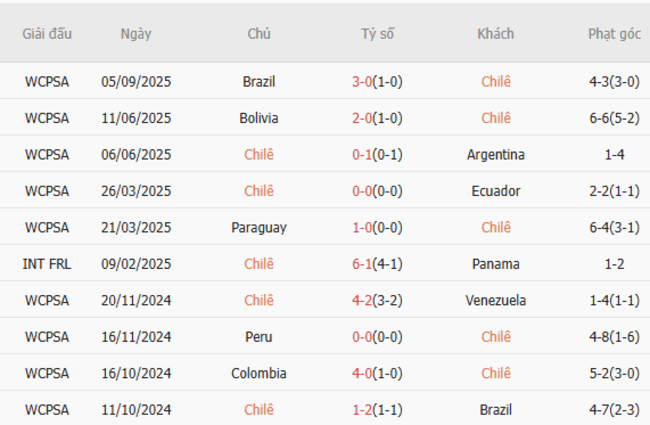The height and width of the screenshot is (425, 650).
Task: Click the Phạt góc column header
Action: (614, 33)
